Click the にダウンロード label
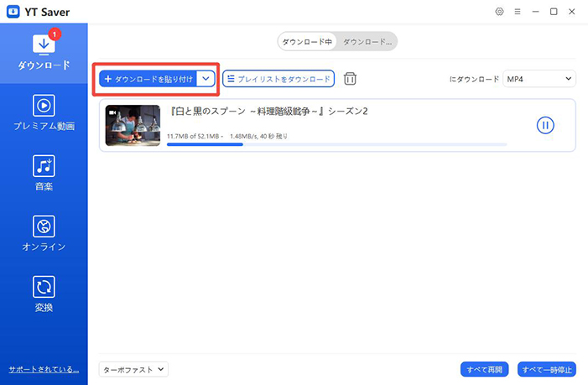 point(474,79)
